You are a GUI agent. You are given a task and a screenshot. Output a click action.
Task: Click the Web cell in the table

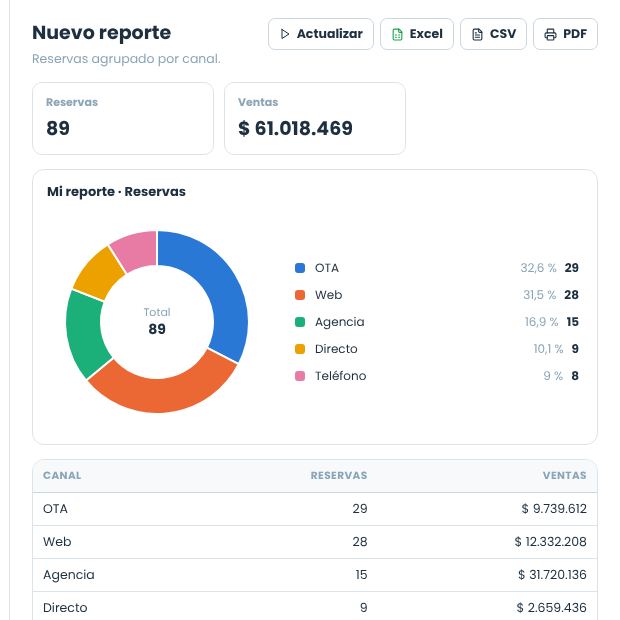coord(57,542)
